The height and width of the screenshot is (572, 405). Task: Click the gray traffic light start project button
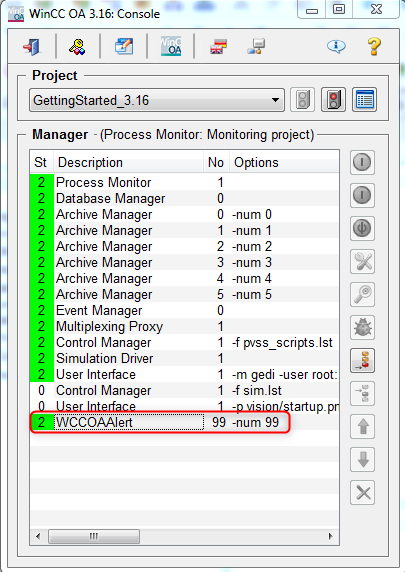pos(302,99)
